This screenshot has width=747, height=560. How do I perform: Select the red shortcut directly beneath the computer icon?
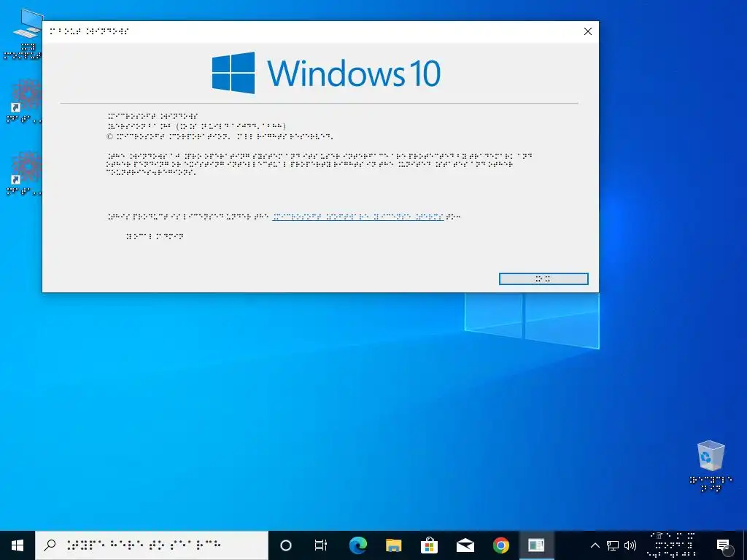pos(24,101)
